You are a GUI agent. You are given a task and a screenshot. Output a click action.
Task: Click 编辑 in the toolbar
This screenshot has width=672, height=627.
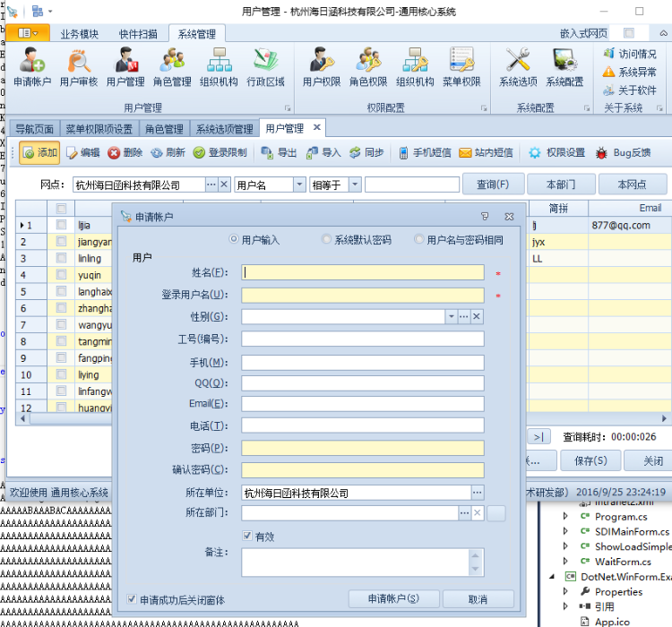click(83, 152)
